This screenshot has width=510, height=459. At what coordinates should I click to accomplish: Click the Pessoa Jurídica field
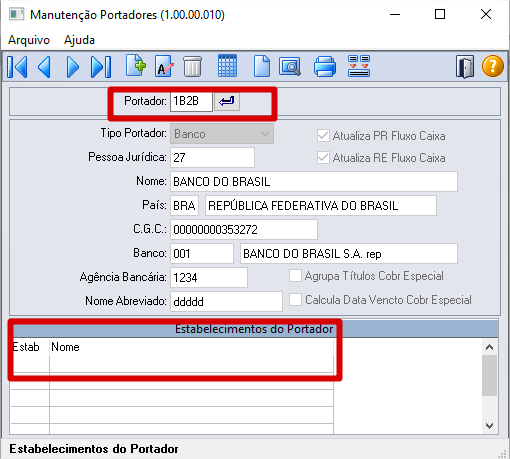pos(212,157)
